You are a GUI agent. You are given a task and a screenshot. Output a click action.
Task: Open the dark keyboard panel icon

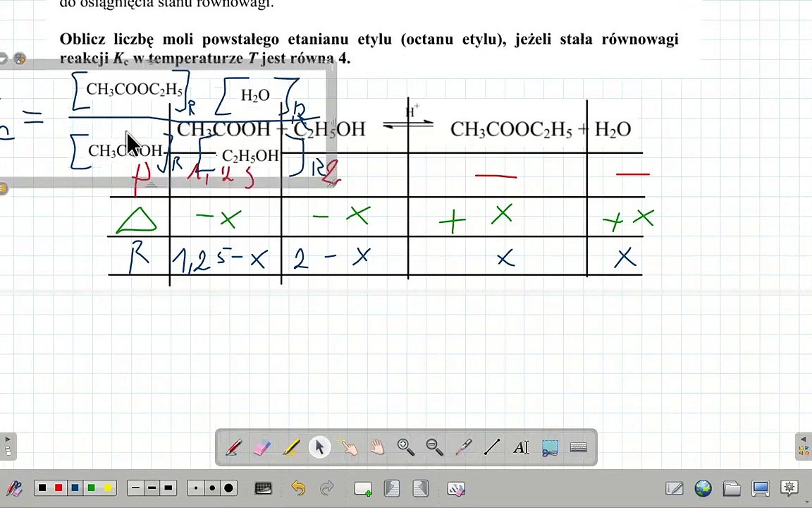tap(263, 488)
